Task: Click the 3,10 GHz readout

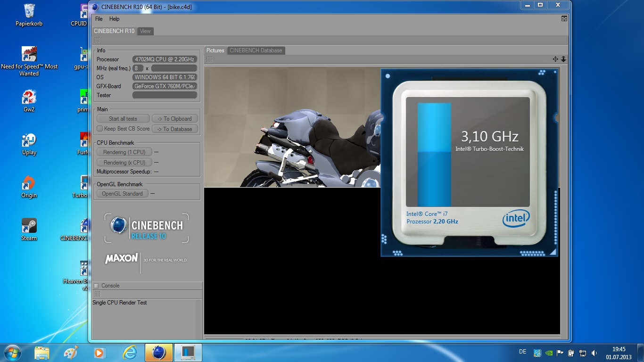Action: tap(490, 137)
